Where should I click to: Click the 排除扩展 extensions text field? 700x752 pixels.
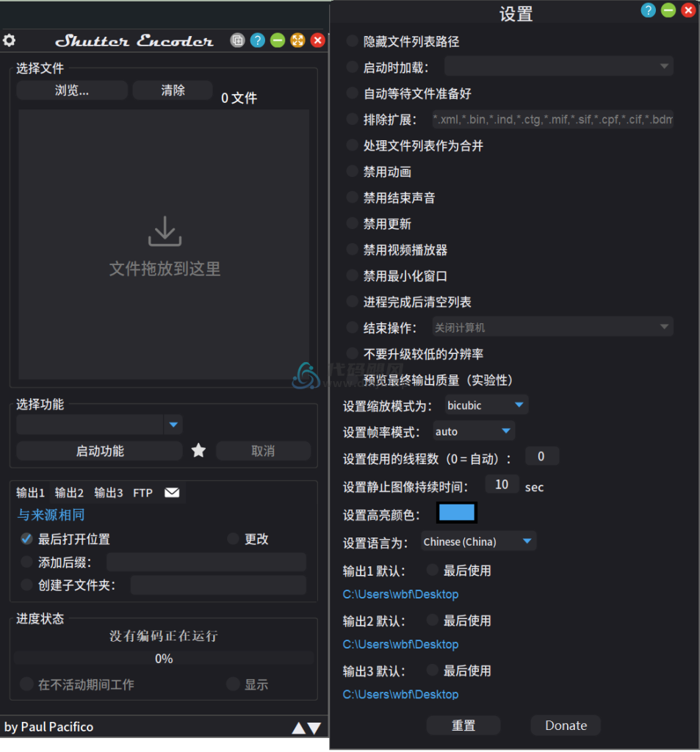552,120
